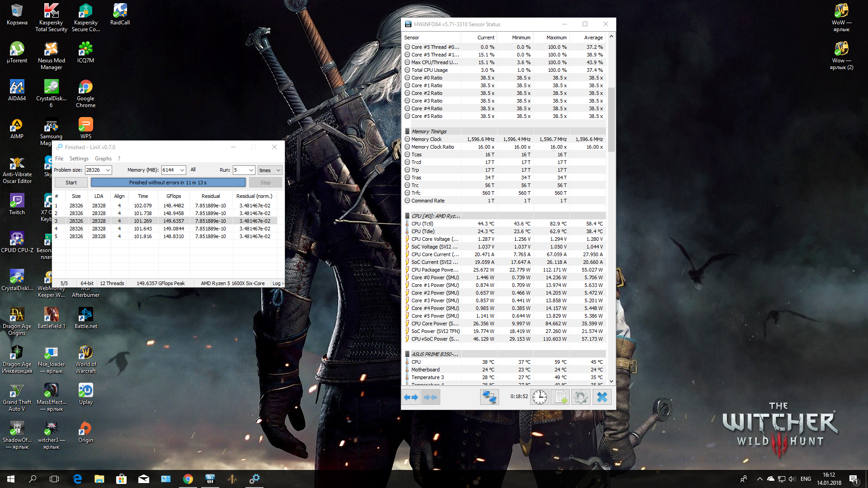Open HWiNFO sensor settings gear
Viewport: 868px width, 488px height.
click(x=581, y=397)
